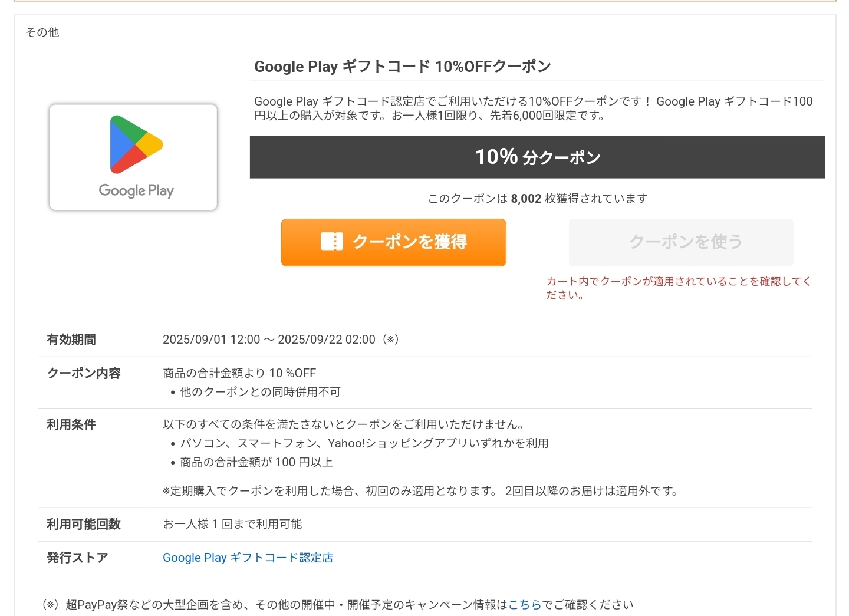Screen dimensions: 849x616
Task: Click the Google Play wordmark on the card
Action: (136, 190)
